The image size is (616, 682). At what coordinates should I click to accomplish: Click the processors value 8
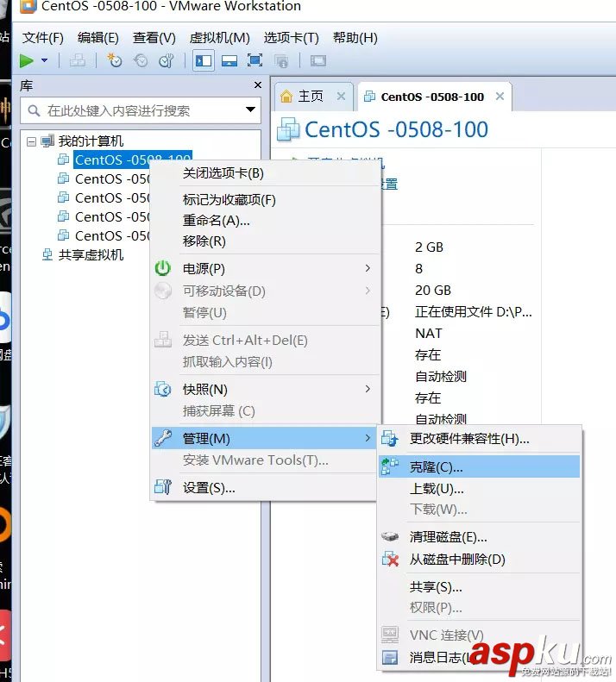[418, 269]
